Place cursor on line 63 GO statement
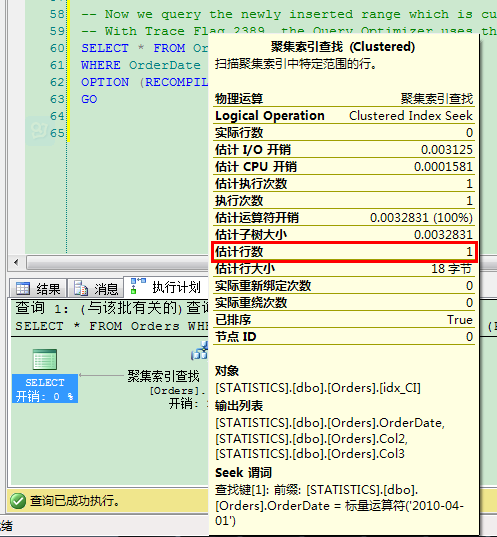This screenshot has width=497, height=537. tap(89, 99)
